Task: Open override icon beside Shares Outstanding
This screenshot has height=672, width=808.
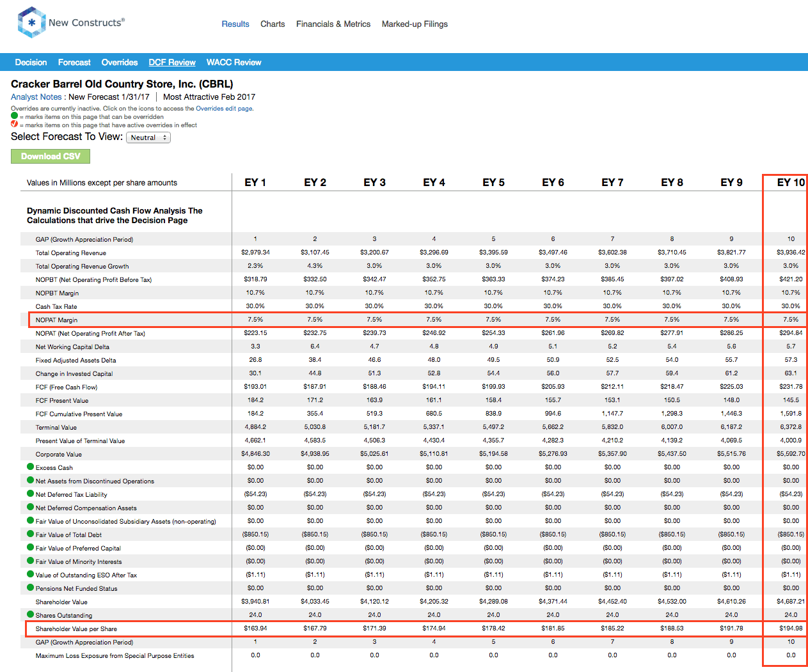Action: click(30, 614)
